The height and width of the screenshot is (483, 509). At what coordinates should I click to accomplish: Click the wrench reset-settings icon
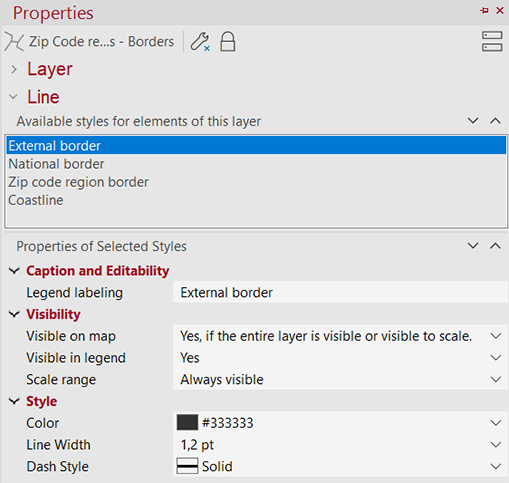[200, 42]
